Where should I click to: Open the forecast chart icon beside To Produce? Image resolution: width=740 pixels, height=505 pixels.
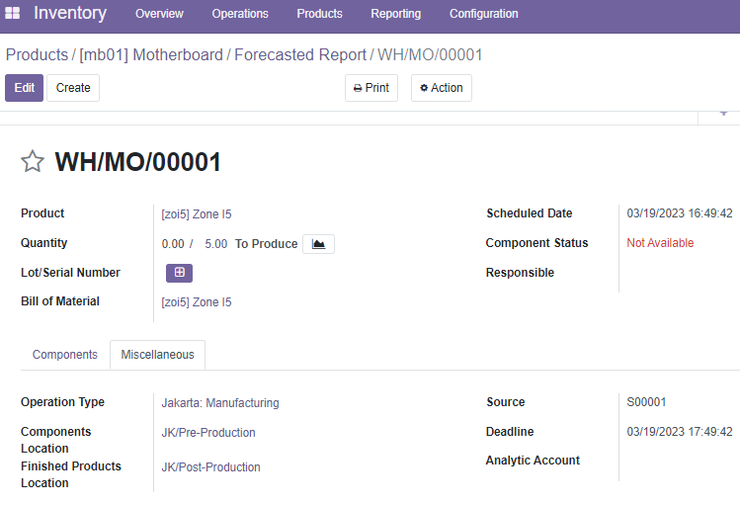[x=319, y=244]
